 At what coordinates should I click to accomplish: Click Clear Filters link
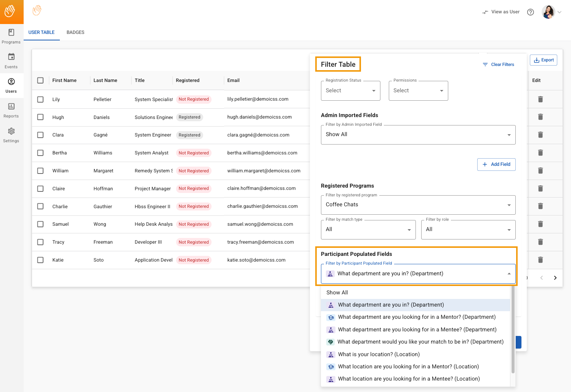tap(498, 64)
